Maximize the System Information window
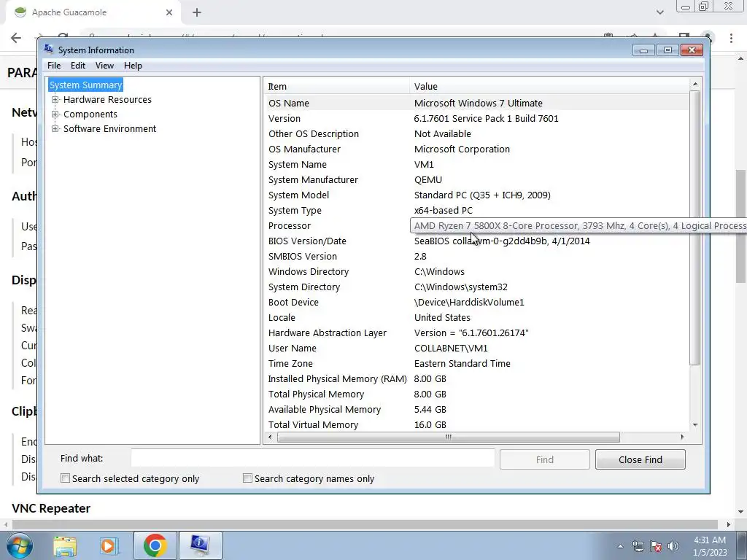 [667, 50]
